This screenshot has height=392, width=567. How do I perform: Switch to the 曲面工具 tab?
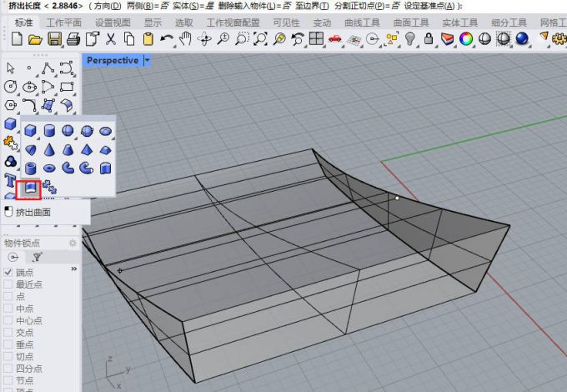tap(411, 23)
